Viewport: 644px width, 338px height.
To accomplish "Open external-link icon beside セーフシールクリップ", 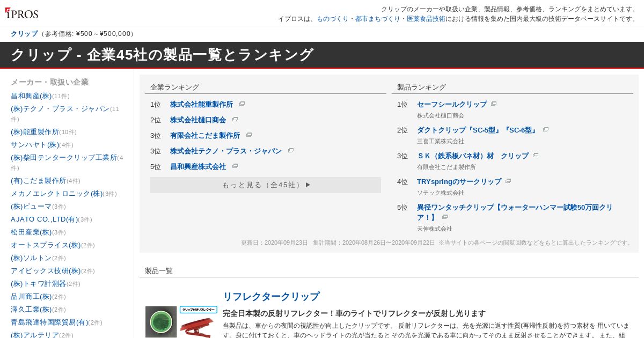I will tap(494, 104).
